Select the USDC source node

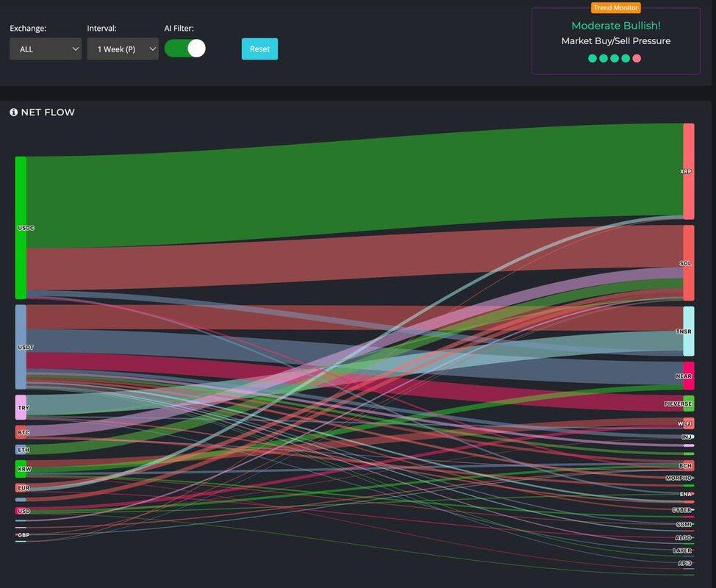point(21,228)
